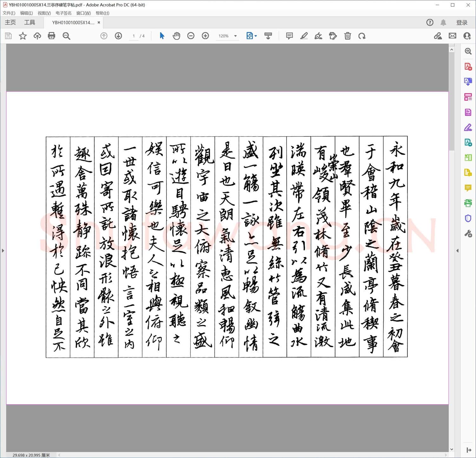
Task: Click the 登录 sign-in button
Action: [462, 23]
